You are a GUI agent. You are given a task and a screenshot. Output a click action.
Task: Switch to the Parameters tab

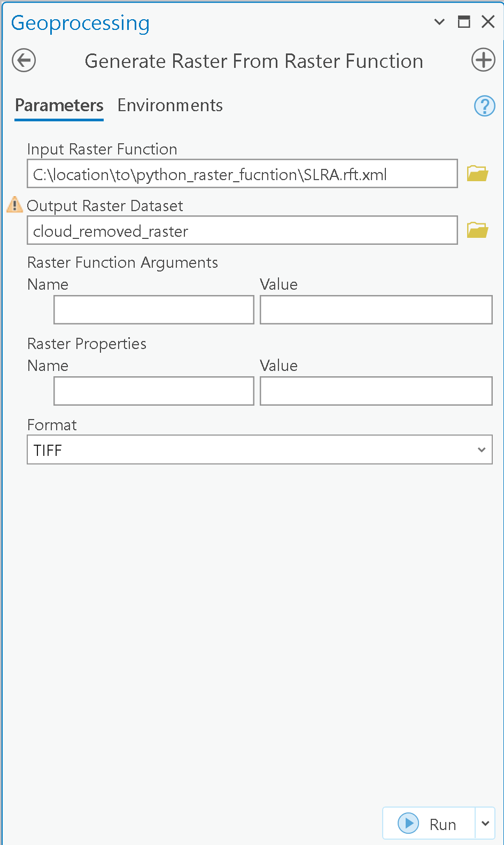tap(59, 105)
